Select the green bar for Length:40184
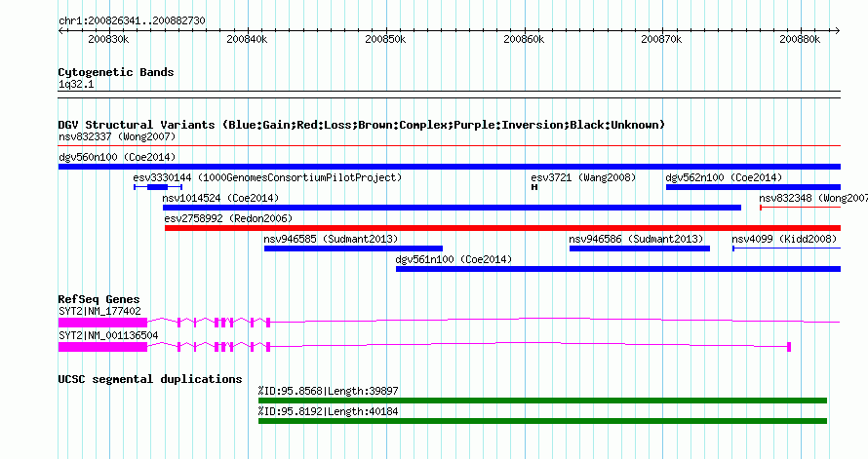 point(542,421)
